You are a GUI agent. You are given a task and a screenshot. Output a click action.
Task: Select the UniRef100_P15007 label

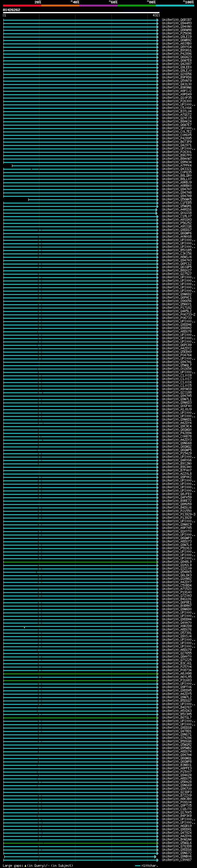tap(176, 772)
